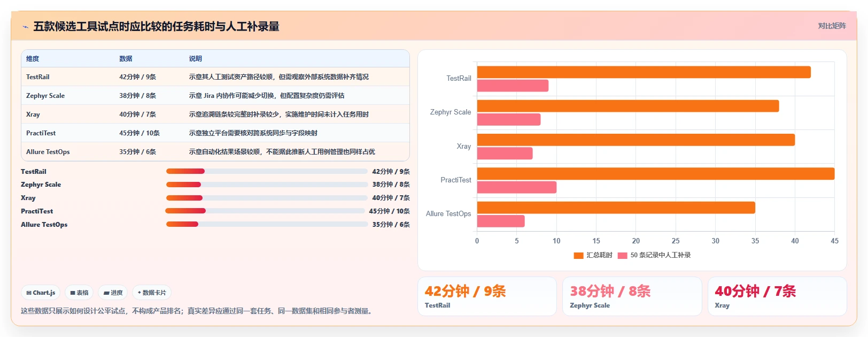The height and width of the screenshot is (337, 868).
Task: Click the orange Zephyr Scale bar in the chart
Action: click(628, 106)
